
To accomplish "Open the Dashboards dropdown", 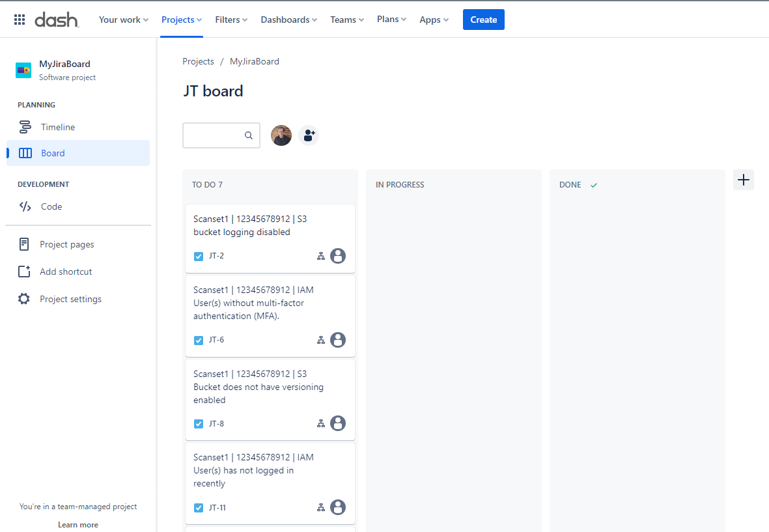I will click(288, 20).
